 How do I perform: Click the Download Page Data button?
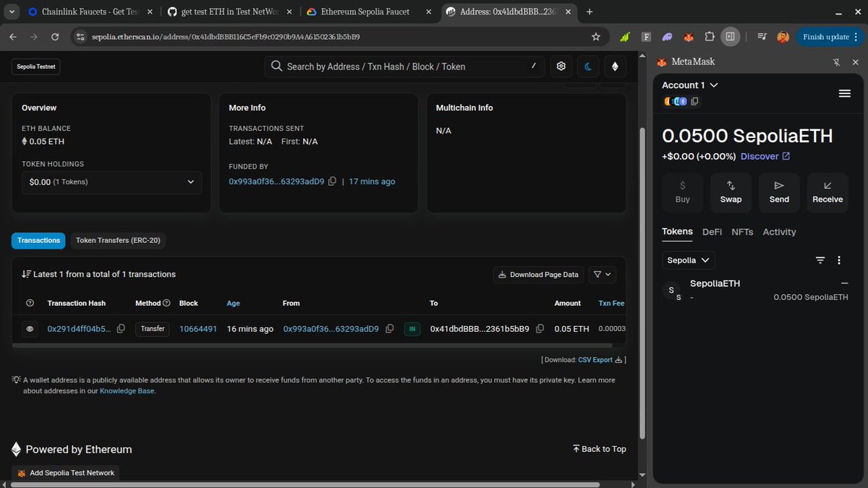click(x=539, y=275)
